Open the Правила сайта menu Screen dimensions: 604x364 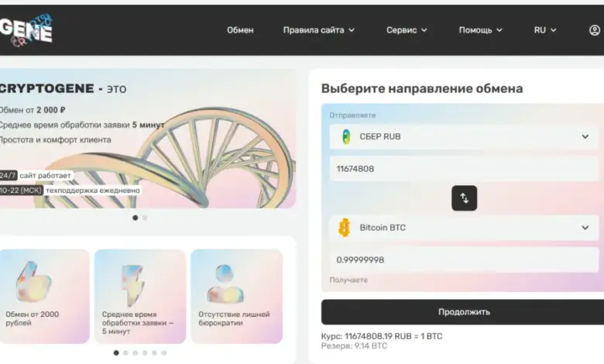coord(319,30)
